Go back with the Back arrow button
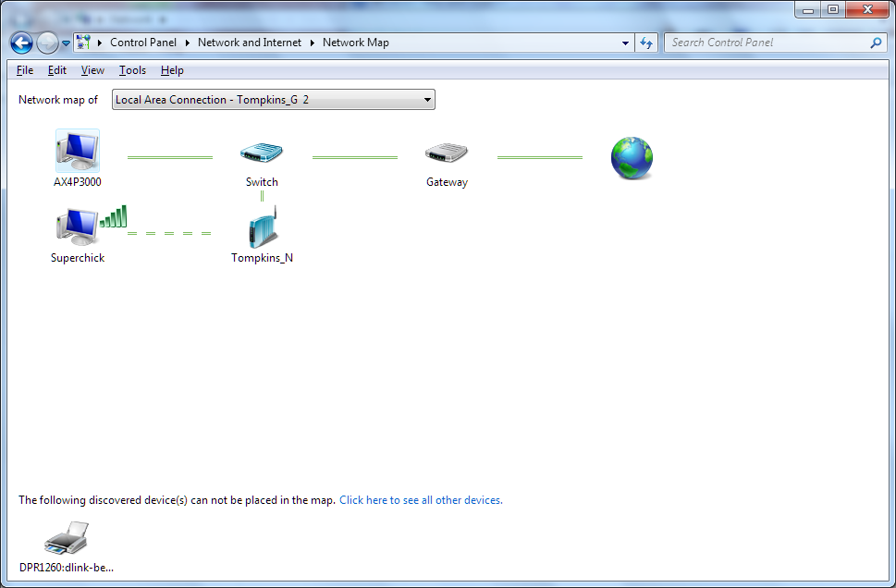896x588 pixels. (x=21, y=43)
